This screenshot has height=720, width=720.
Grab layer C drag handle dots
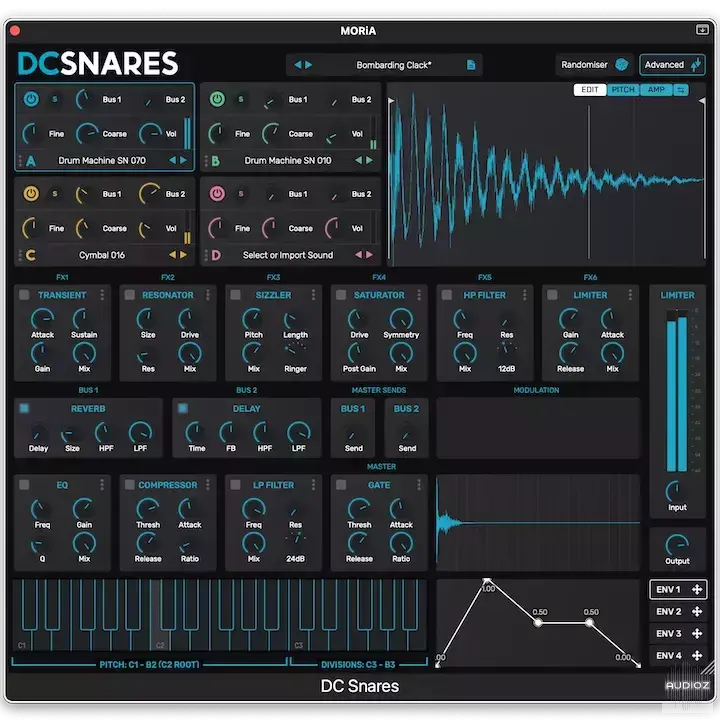pos(20,255)
